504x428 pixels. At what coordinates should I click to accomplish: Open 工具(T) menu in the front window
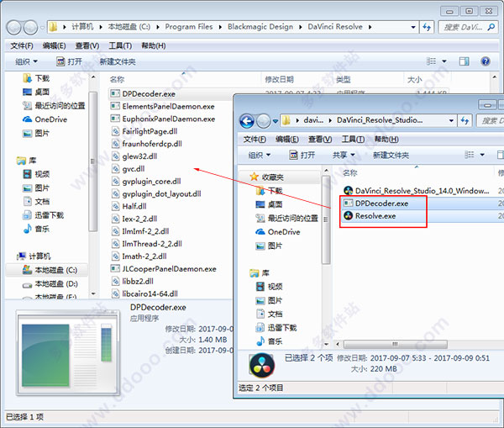coord(353,140)
